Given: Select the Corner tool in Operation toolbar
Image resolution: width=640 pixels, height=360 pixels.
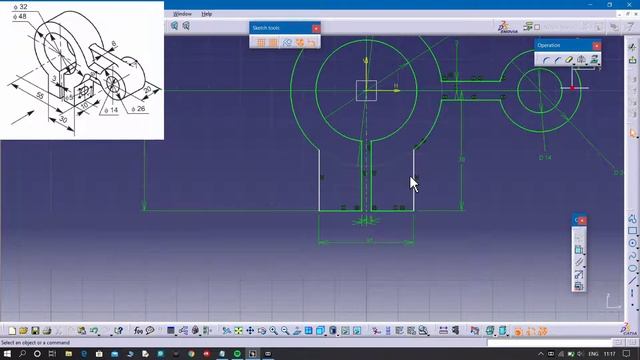Looking at the screenshot, I should tap(546, 60).
